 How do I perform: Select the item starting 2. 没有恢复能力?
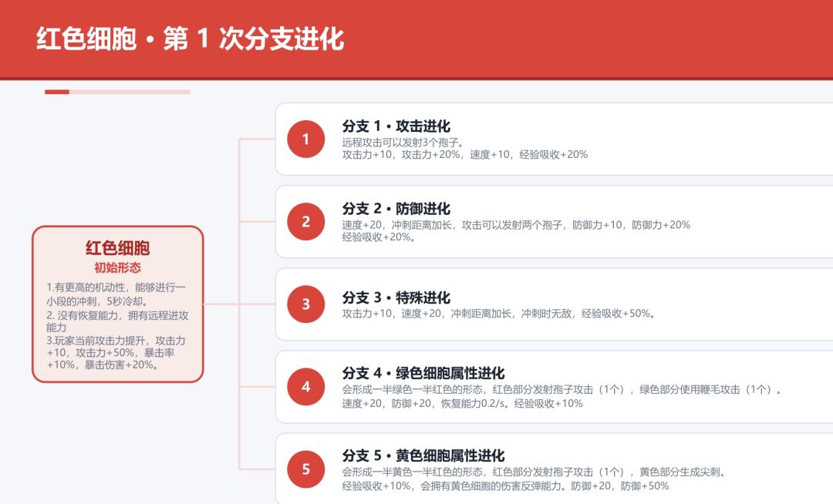[117, 321]
